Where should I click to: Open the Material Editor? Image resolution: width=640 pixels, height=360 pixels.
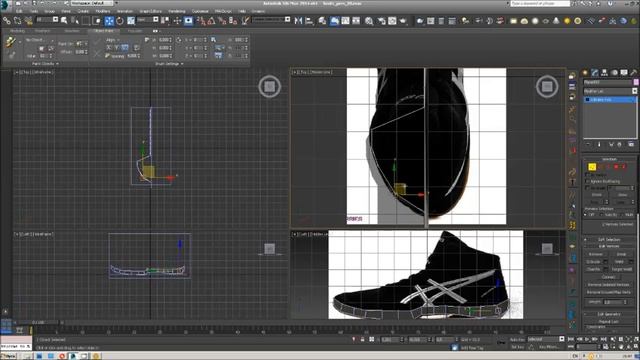click(x=369, y=20)
